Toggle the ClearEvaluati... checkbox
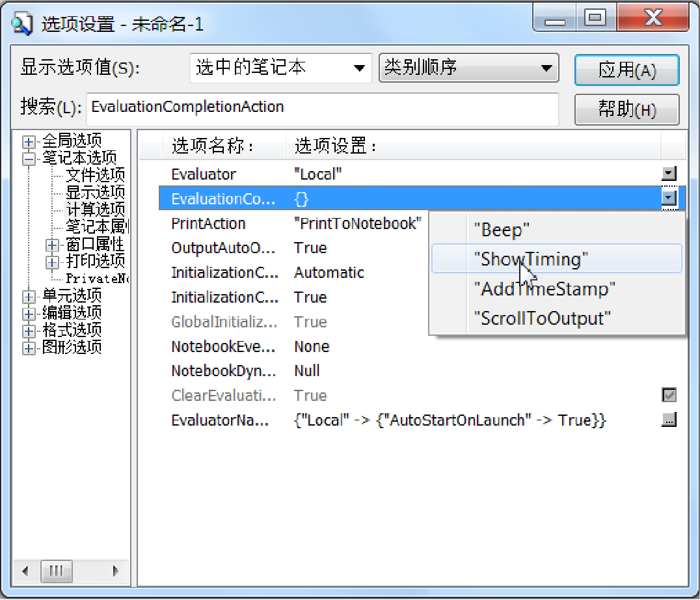Image resolution: width=700 pixels, height=600 pixels. click(x=669, y=395)
